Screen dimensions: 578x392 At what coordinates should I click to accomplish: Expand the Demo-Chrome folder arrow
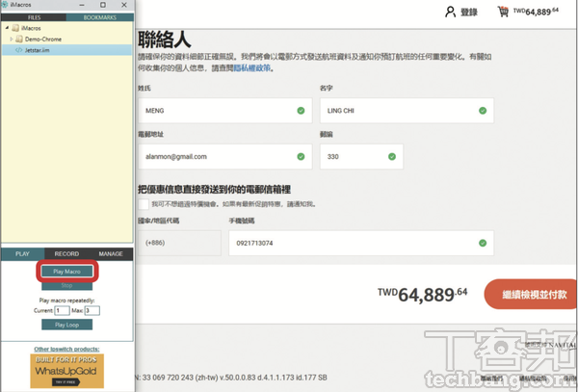point(12,39)
